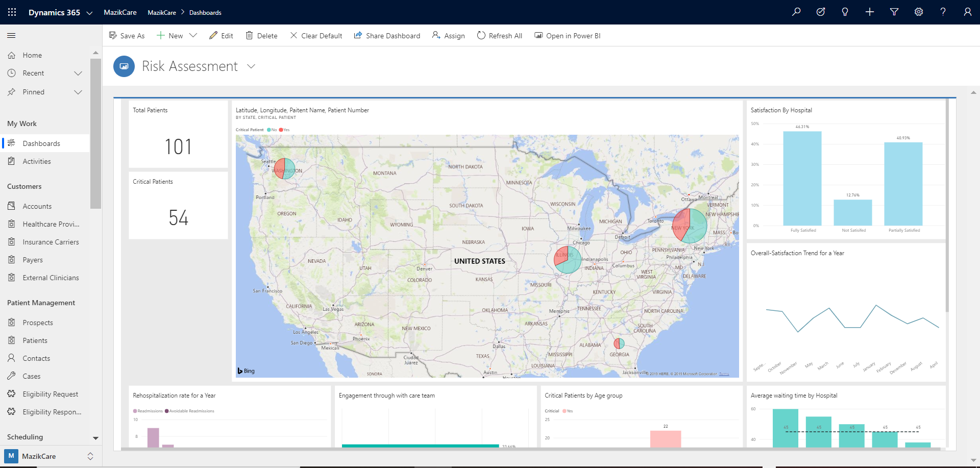Click the Total Patients 101 card
The image size is (980, 468).
178,134
